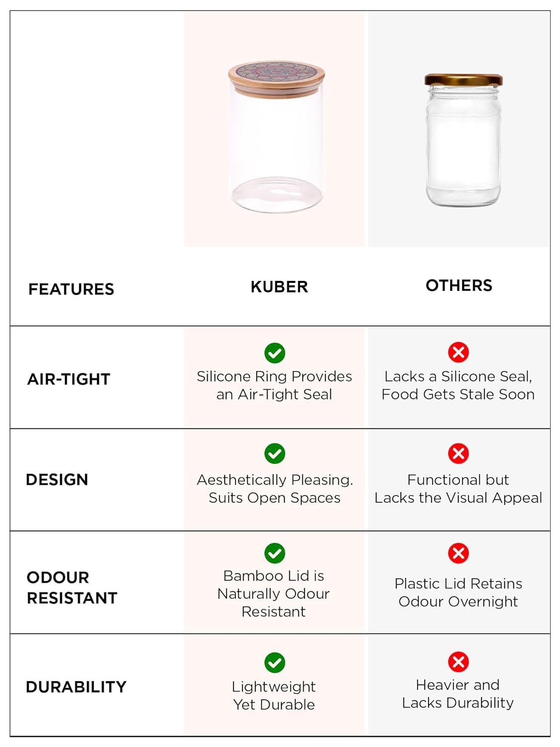Click the AIR-TIGHT row label
560x747 pixels.
tap(69, 379)
